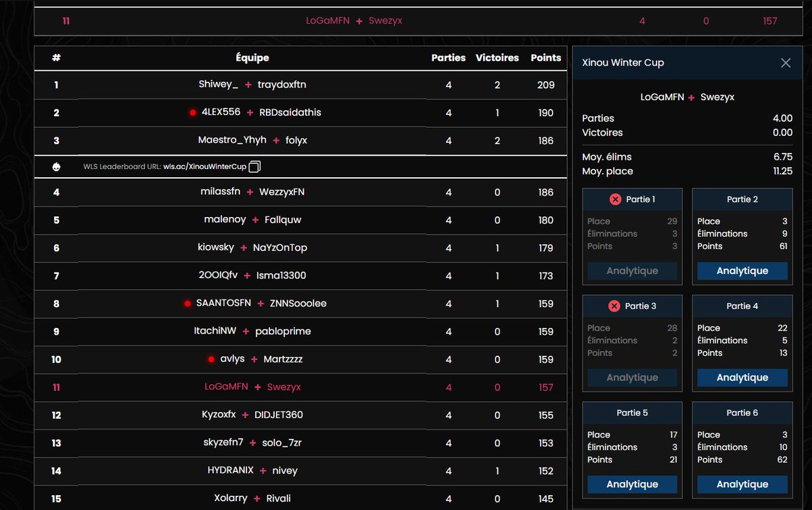Viewport: 812px width, 510px height.
Task: Select Swezyx in highlighted row 11
Action: click(284, 387)
